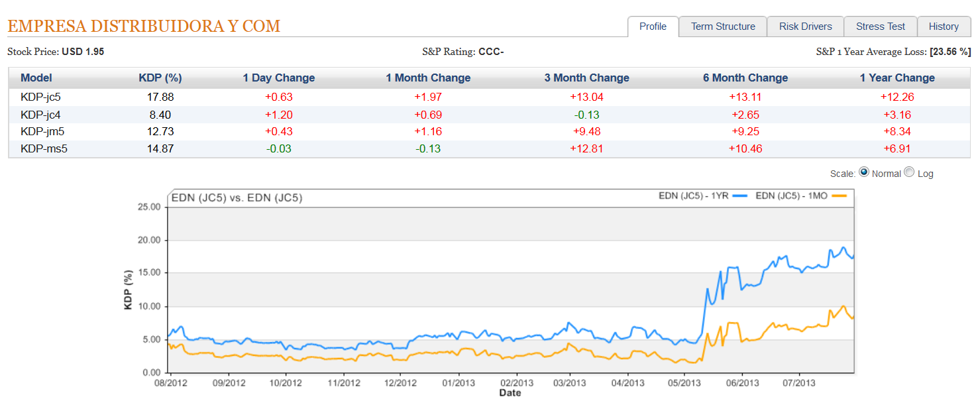Click the KDP value 17.88
Screen dimensions: 980x399
tap(160, 97)
